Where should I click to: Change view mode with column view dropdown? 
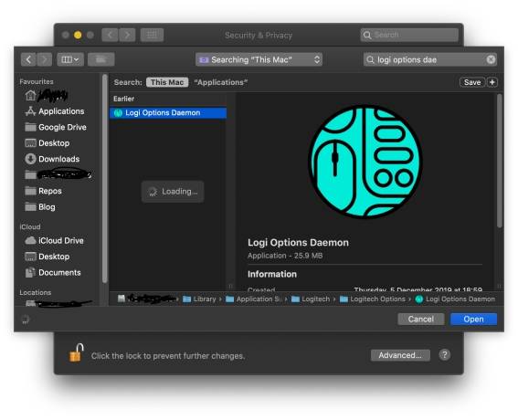click(x=70, y=59)
